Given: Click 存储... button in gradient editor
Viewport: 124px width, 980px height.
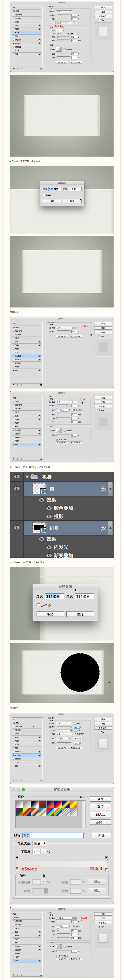Looking at the screenshot, I should click(100, 822).
